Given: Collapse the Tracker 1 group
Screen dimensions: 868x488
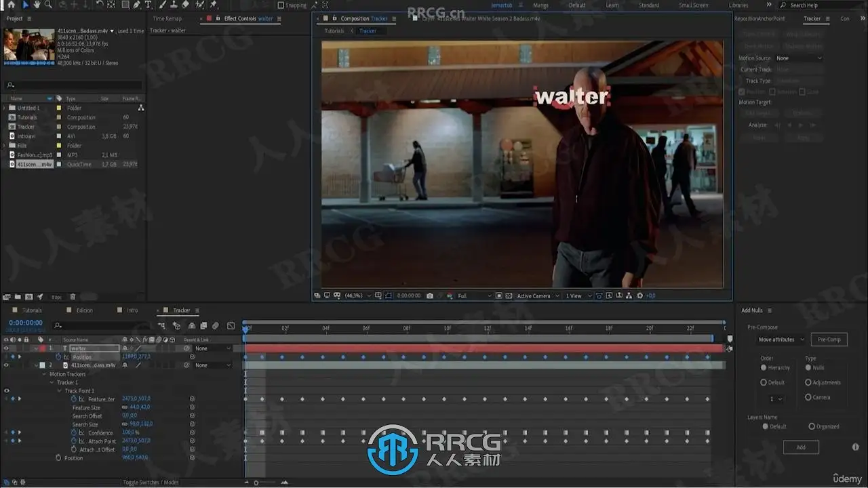Looking at the screenshot, I should 52,382.
